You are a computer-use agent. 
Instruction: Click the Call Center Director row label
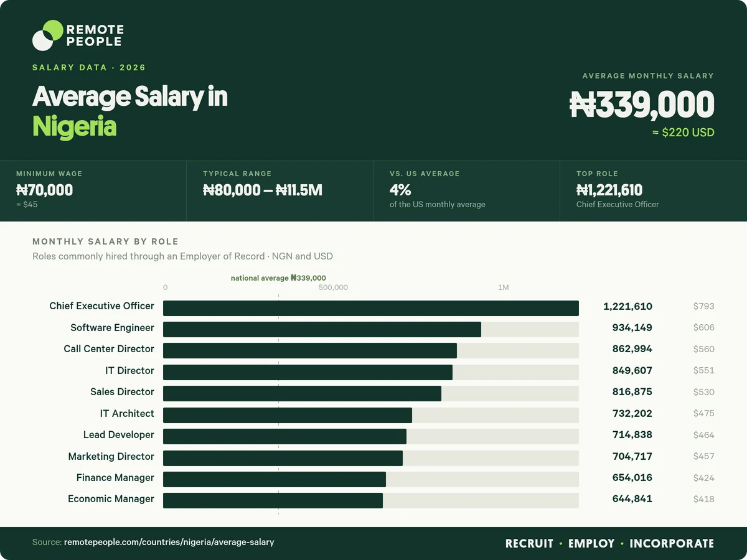(x=109, y=348)
